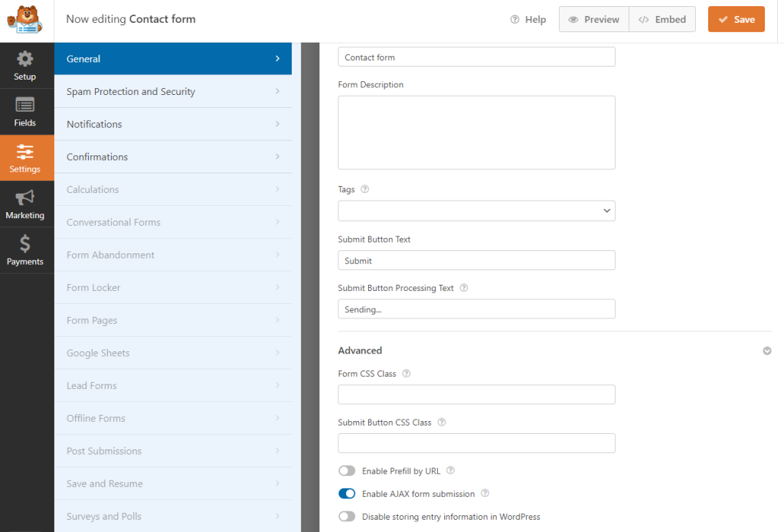Expand the Notifications settings section
784x532 pixels.
coord(173,124)
